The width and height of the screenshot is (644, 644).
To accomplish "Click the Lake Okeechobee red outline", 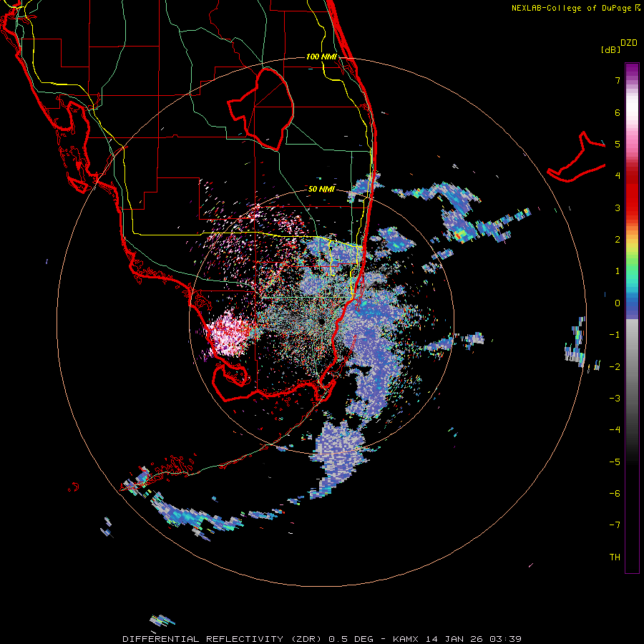I will tap(261, 109).
